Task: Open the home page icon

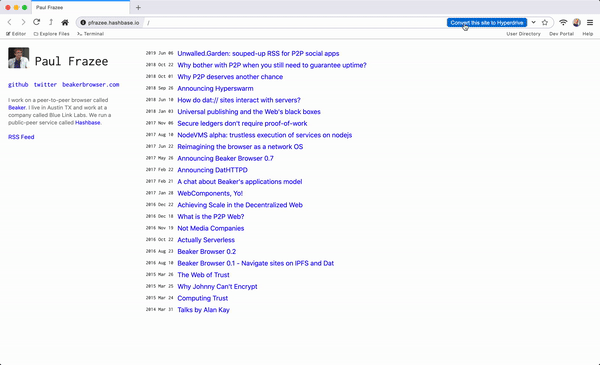Action: 65,23
